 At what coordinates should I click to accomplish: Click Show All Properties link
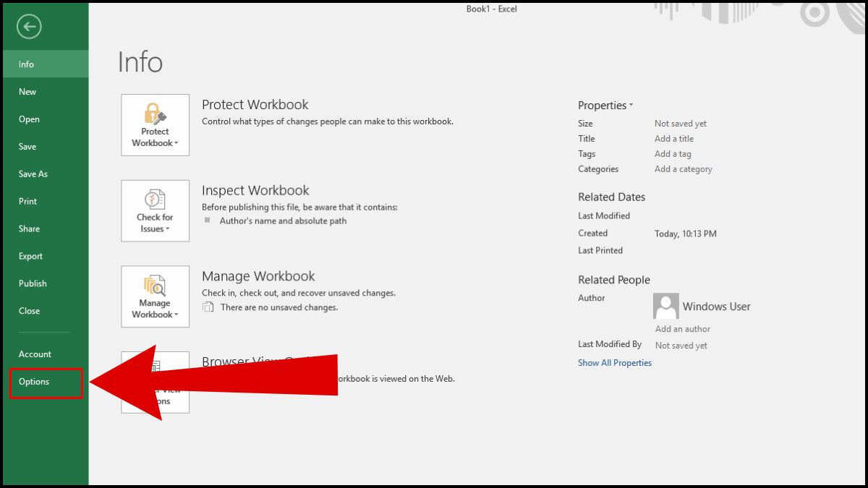[x=615, y=363]
